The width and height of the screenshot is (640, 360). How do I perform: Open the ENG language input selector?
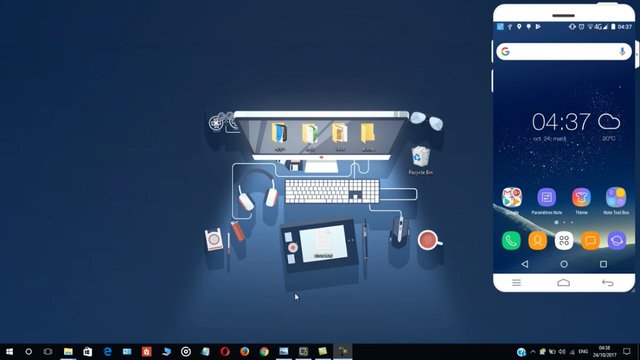583,351
